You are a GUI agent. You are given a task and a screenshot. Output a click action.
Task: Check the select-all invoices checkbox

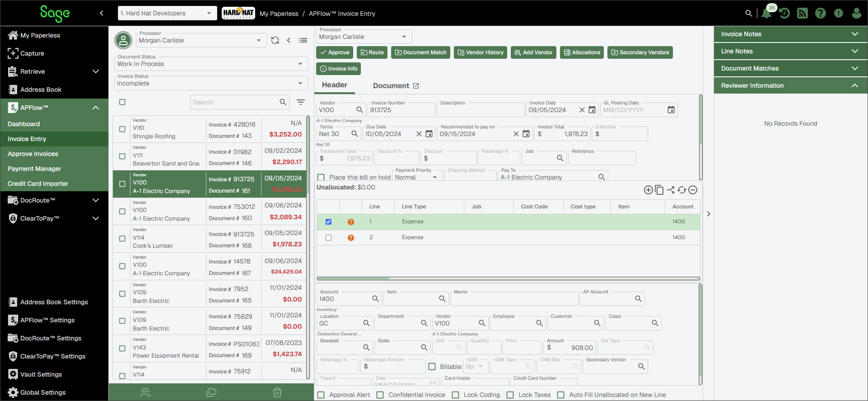[x=122, y=102]
